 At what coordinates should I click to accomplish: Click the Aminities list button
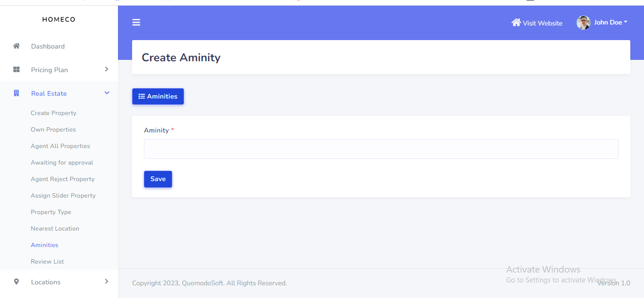pyautogui.click(x=158, y=96)
